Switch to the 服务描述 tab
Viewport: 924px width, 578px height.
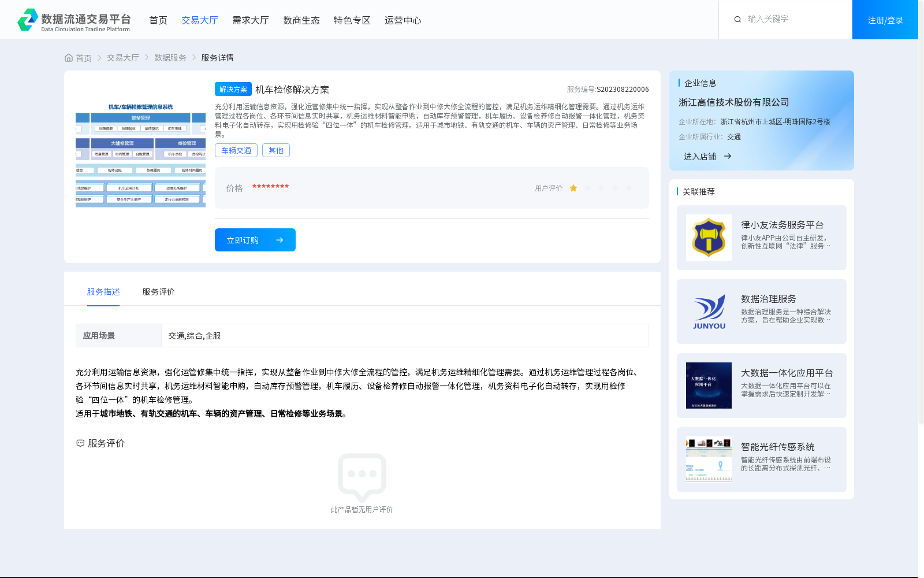pyautogui.click(x=103, y=292)
